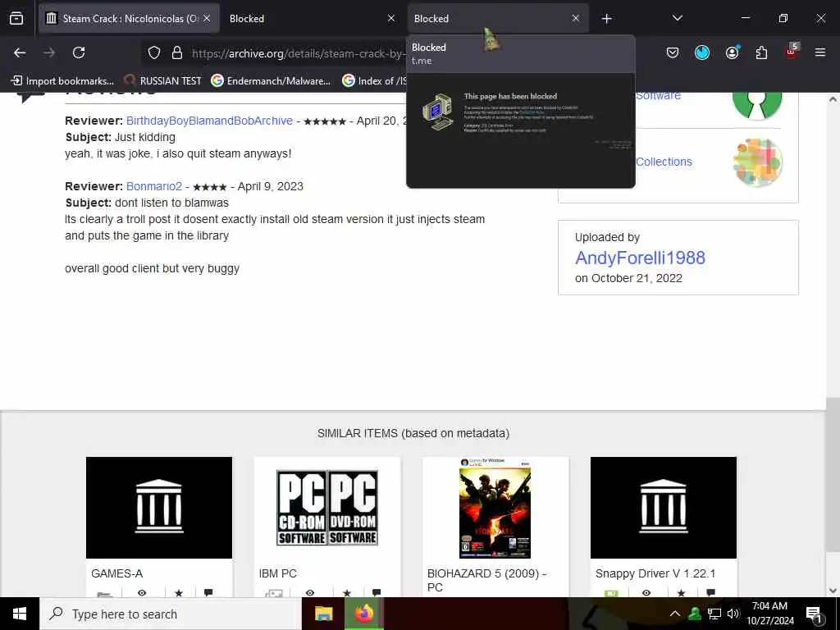Open reviewer Bonmario2 profile link

pyautogui.click(x=154, y=186)
